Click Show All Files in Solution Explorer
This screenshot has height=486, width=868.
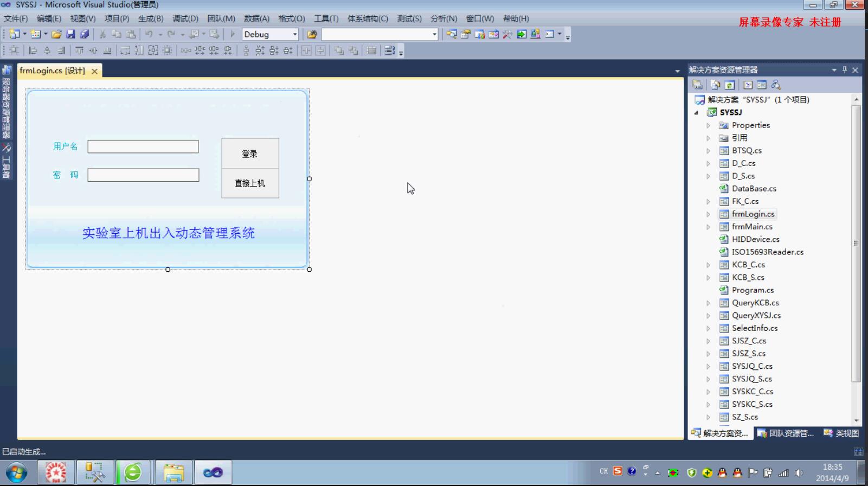click(716, 85)
